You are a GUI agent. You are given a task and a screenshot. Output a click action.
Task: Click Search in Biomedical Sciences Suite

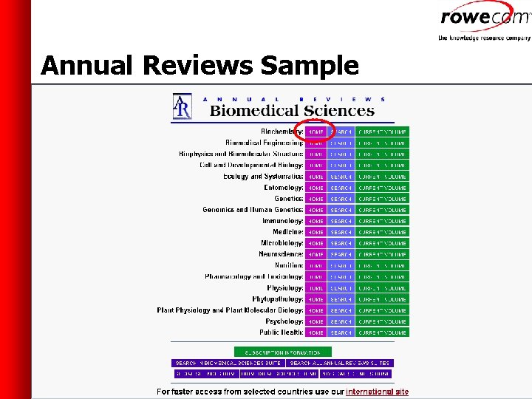pyautogui.click(x=228, y=363)
